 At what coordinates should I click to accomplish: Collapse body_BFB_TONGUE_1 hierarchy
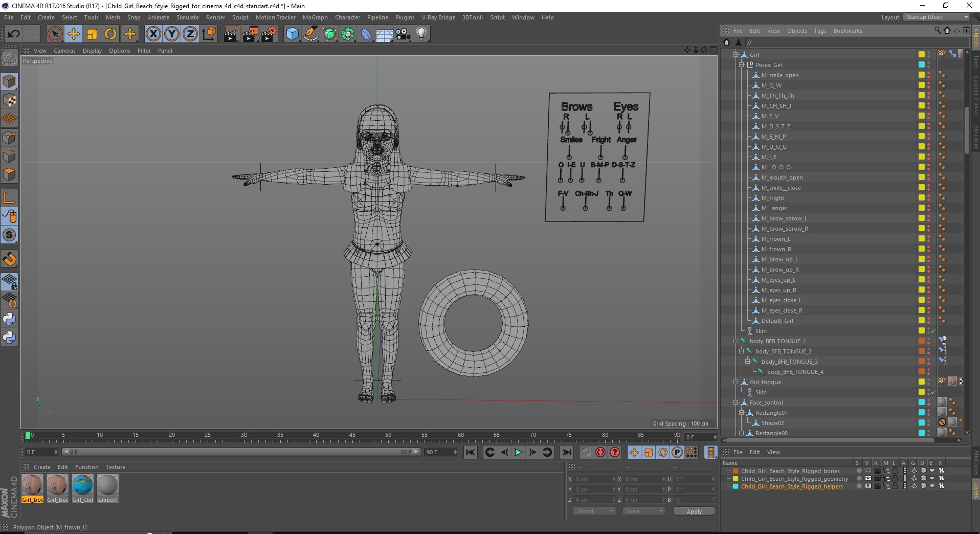pyautogui.click(x=736, y=341)
